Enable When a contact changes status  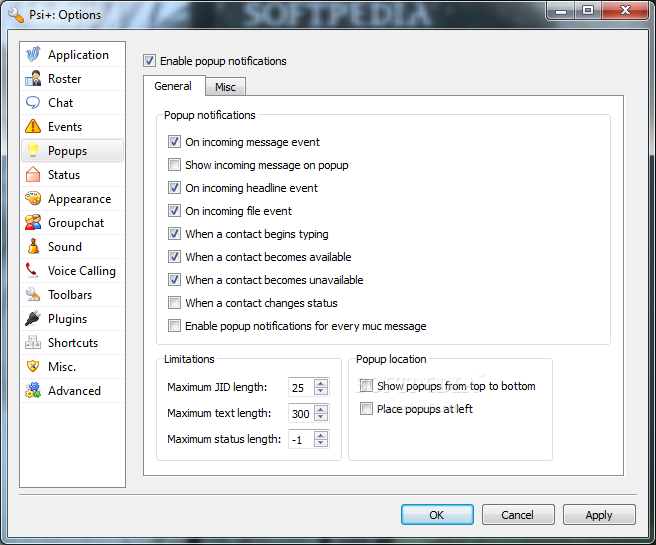coord(174,303)
